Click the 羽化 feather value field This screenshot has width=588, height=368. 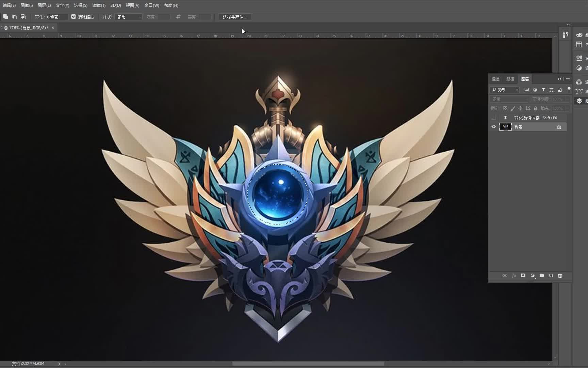coord(57,17)
